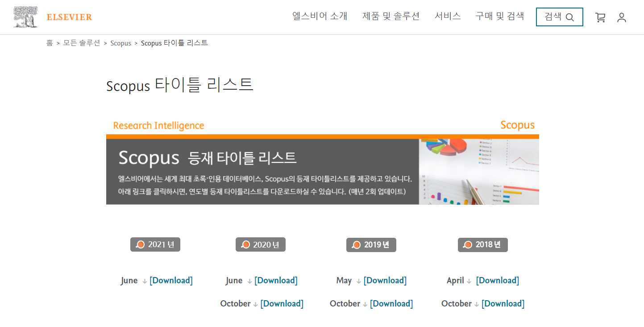Download the June 2021 title list
This screenshot has width=644, height=327.
click(x=171, y=281)
